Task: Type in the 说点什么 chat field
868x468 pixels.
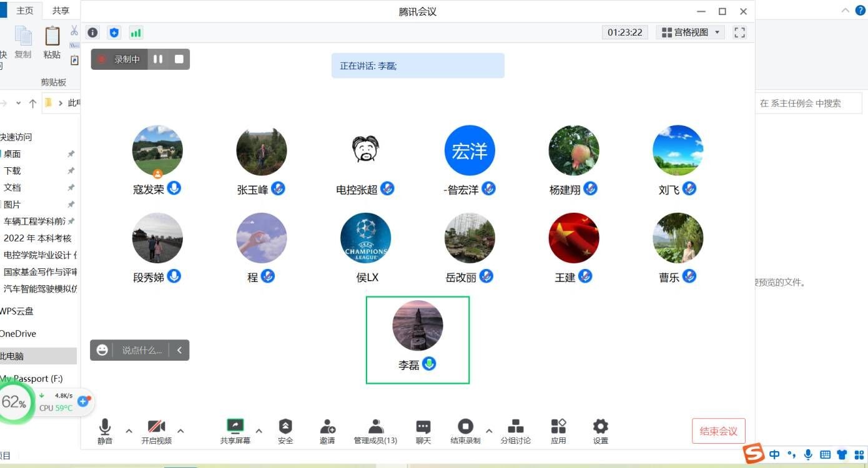Action: (142, 351)
